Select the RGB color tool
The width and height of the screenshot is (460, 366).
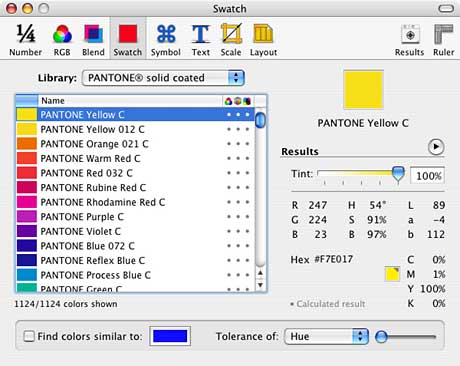coord(62,40)
